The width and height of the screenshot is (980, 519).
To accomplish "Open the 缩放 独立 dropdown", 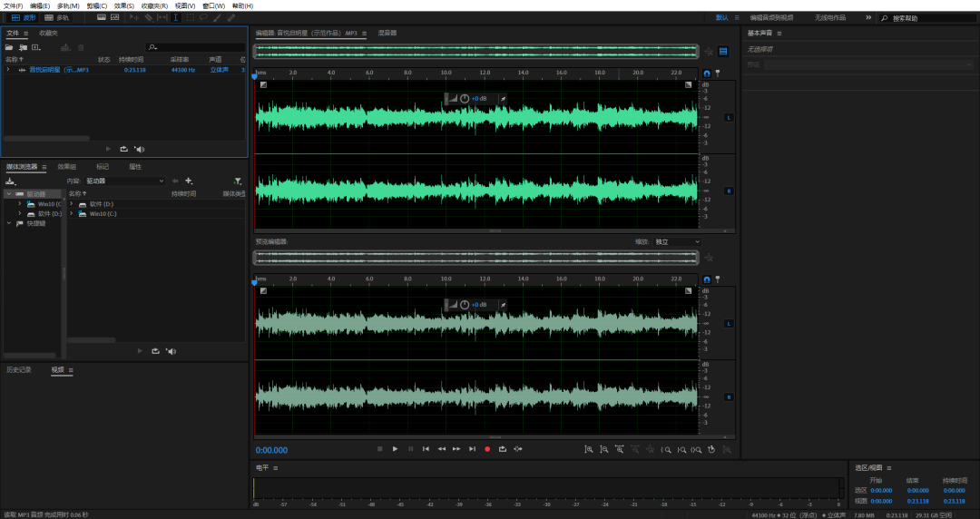I will (x=677, y=242).
